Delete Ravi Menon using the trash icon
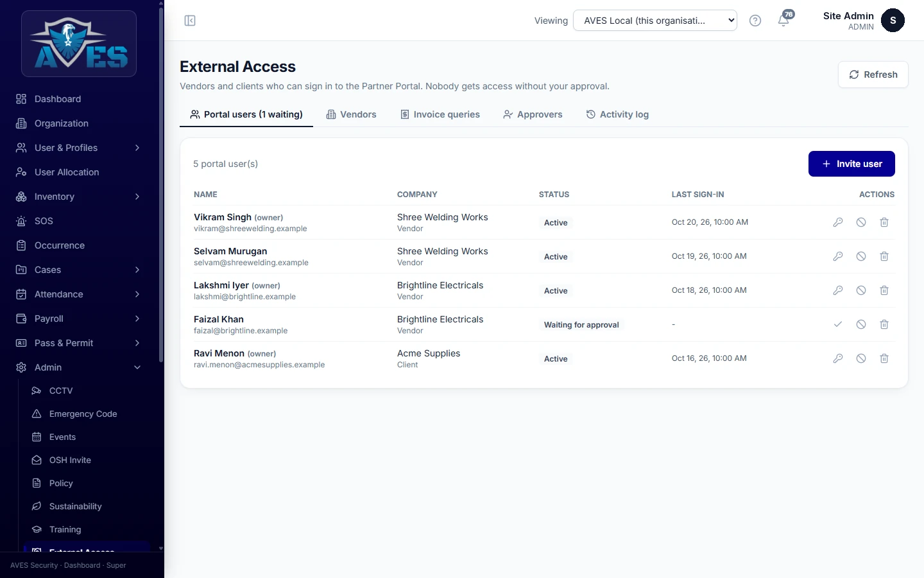The image size is (924, 578). pyautogui.click(x=884, y=358)
